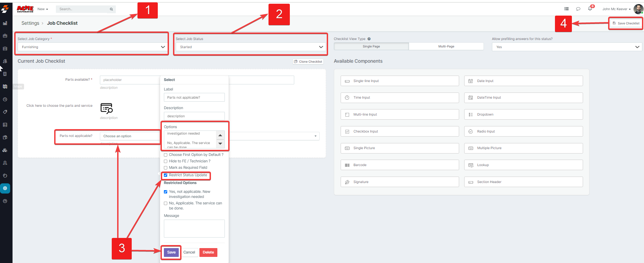644x263 pixels.
Task: Add the Barcode component
Action: (400, 165)
